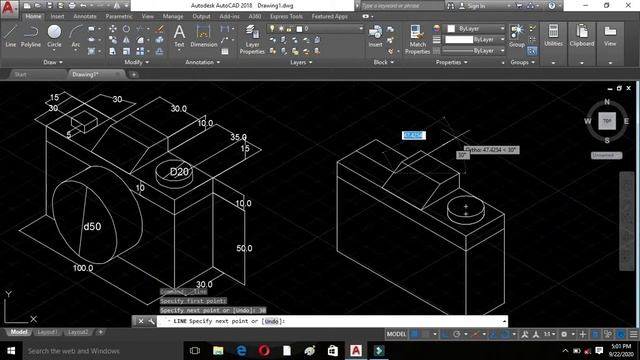The image size is (640, 360).
Task: Toggle MODEL space button in status bar
Action: point(396,334)
